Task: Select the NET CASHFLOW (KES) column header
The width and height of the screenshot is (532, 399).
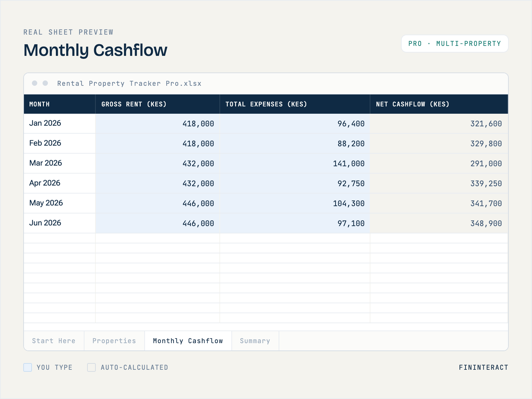Action: tap(439, 104)
